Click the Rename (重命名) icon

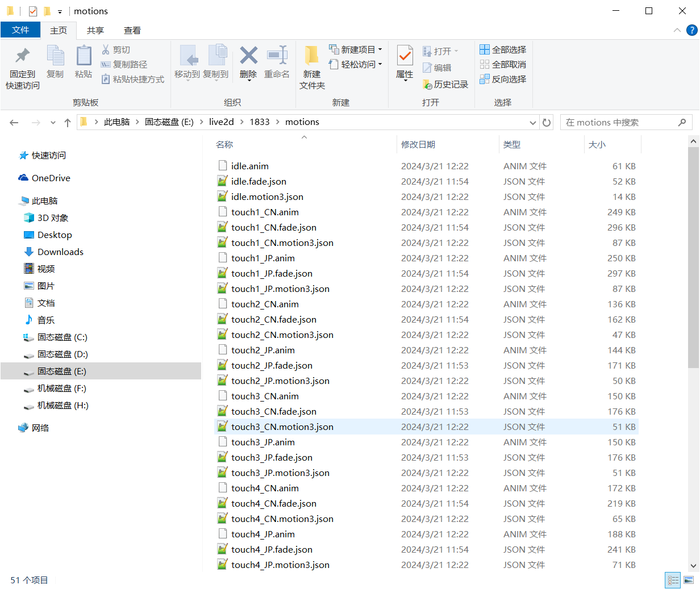(277, 55)
